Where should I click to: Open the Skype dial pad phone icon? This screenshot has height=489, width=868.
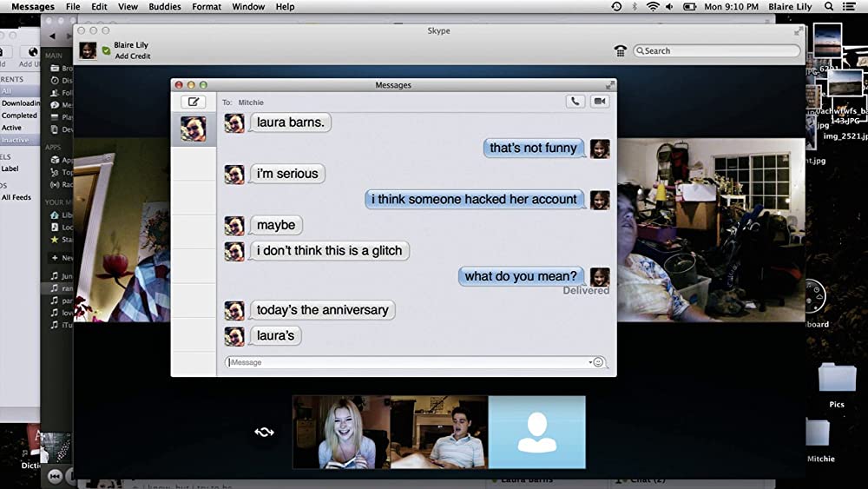621,51
